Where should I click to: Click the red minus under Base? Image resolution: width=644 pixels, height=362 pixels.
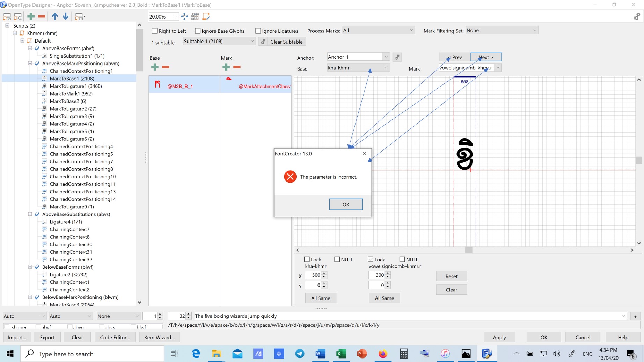click(x=166, y=67)
